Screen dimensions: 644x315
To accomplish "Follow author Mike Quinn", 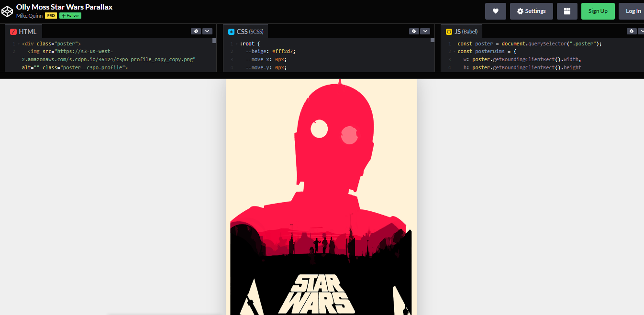I will [x=70, y=16].
